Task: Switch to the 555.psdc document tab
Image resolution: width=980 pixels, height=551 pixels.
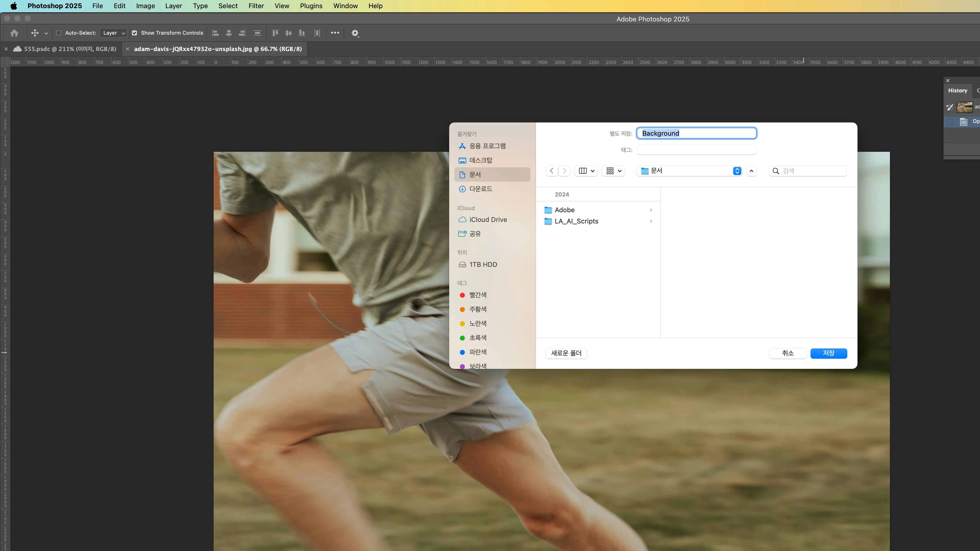Action: (70, 49)
